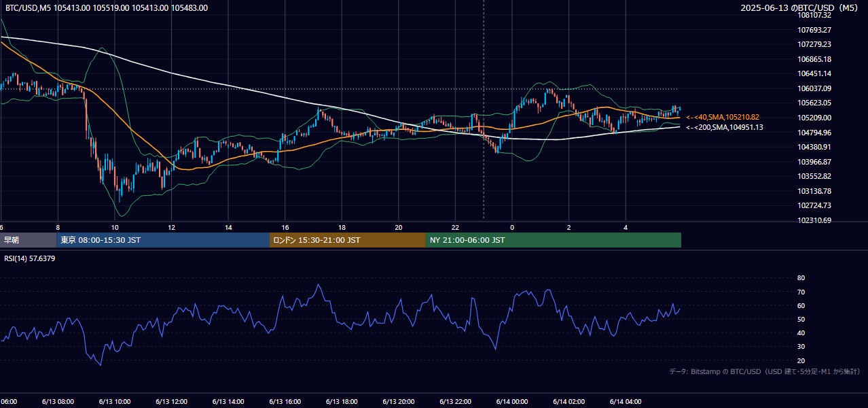This screenshot has width=868, height=408.
Task: Click the orange 40 SMA 105210.82 label
Action: pyautogui.click(x=723, y=117)
